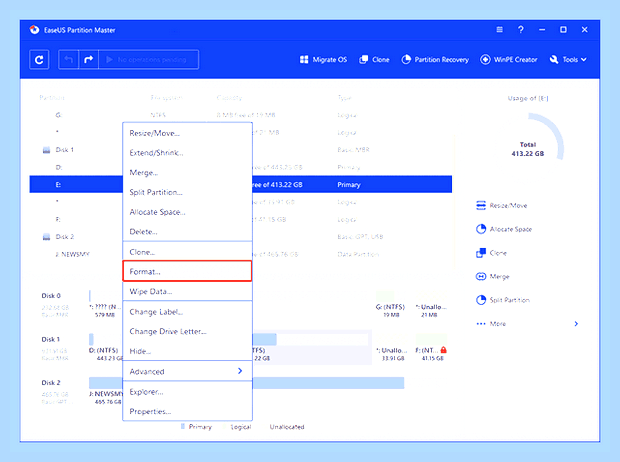620x462 pixels.
Task: Click the redo arrow icon
Action: 89,60
